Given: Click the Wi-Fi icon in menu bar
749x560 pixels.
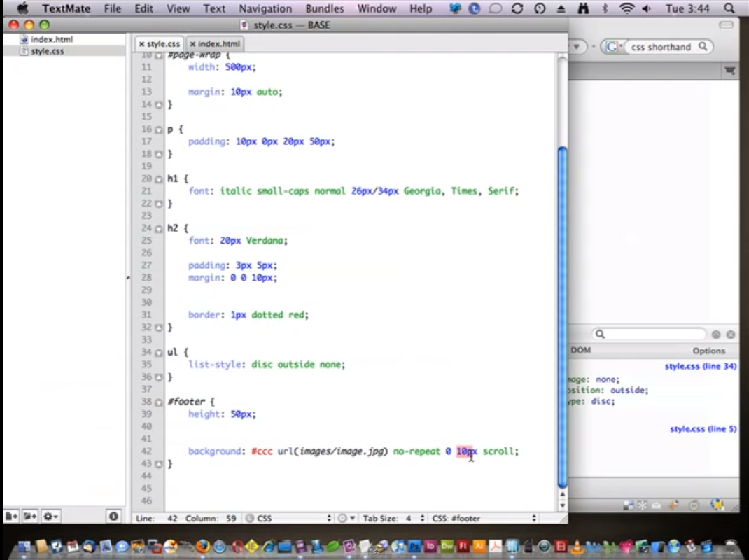Looking at the screenshot, I should tap(626, 9).
